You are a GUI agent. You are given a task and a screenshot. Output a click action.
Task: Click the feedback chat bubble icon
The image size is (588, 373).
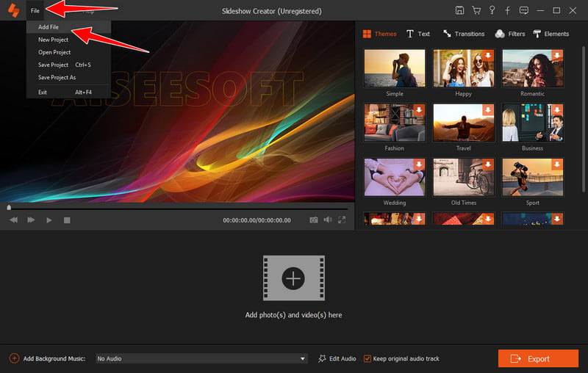524,10
